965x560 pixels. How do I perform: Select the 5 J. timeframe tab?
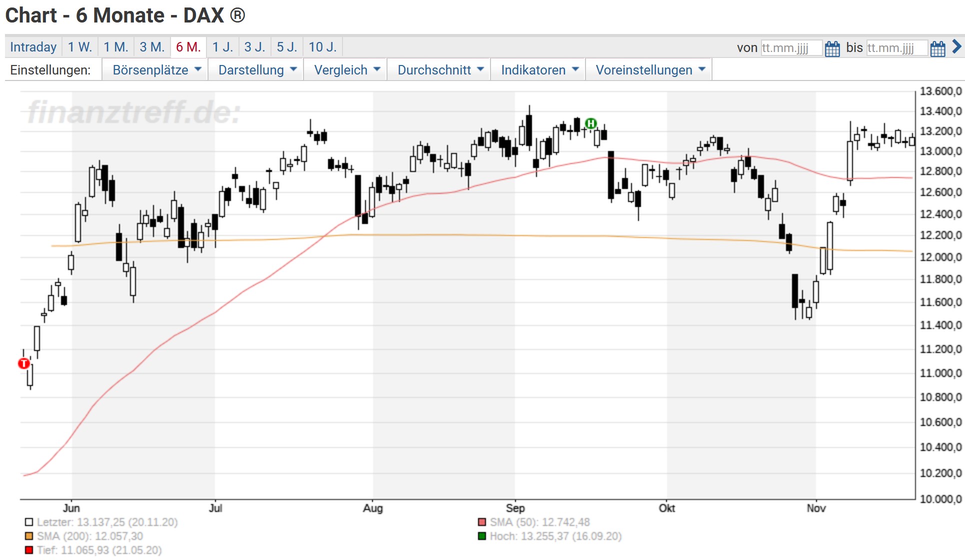pyautogui.click(x=287, y=47)
